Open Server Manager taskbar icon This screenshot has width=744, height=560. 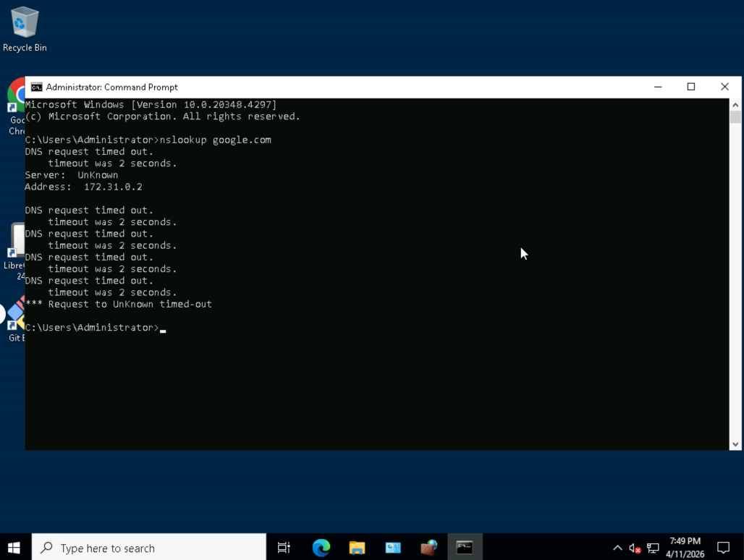[x=393, y=548]
